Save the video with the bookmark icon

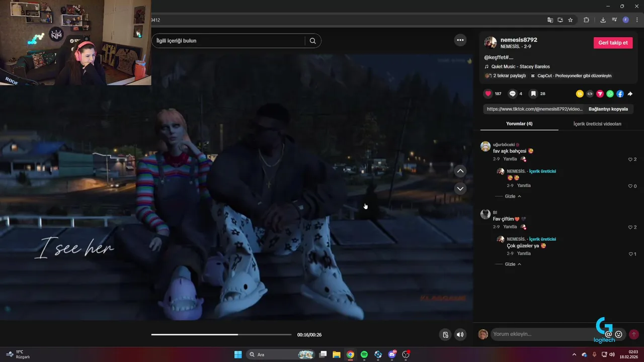[x=533, y=94]
